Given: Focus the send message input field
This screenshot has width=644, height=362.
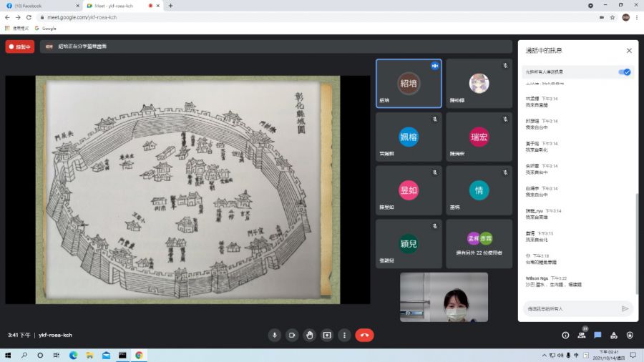Looking at the screenshot, I should [572, 308].
